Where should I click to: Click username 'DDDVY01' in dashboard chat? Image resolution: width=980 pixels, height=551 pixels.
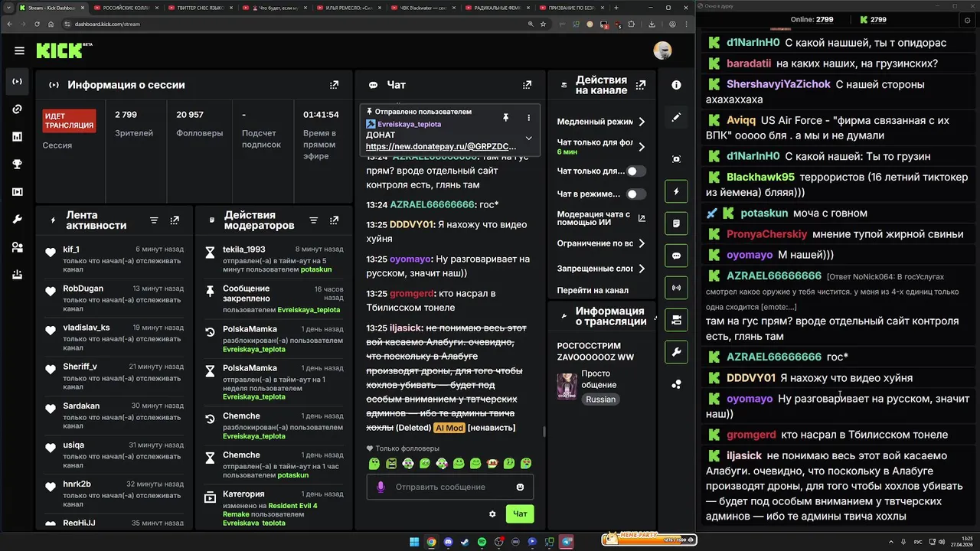(412, 225)
